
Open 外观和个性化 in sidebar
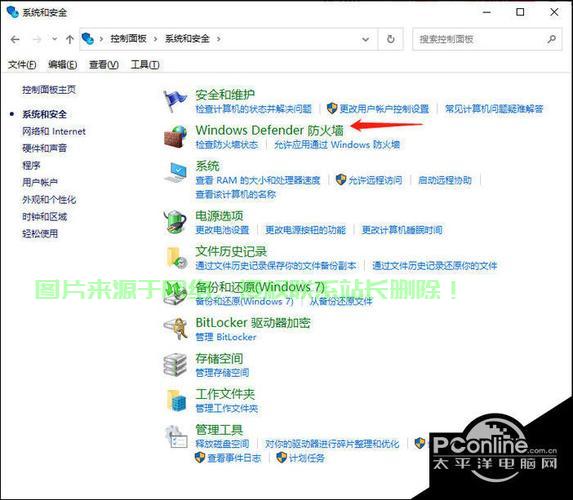point(49,200)
